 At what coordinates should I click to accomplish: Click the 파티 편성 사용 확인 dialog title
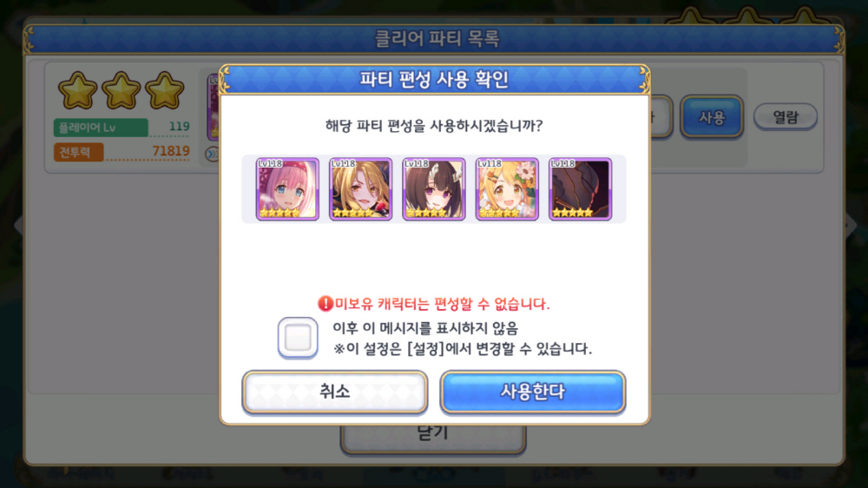click(x=434, y=79)
